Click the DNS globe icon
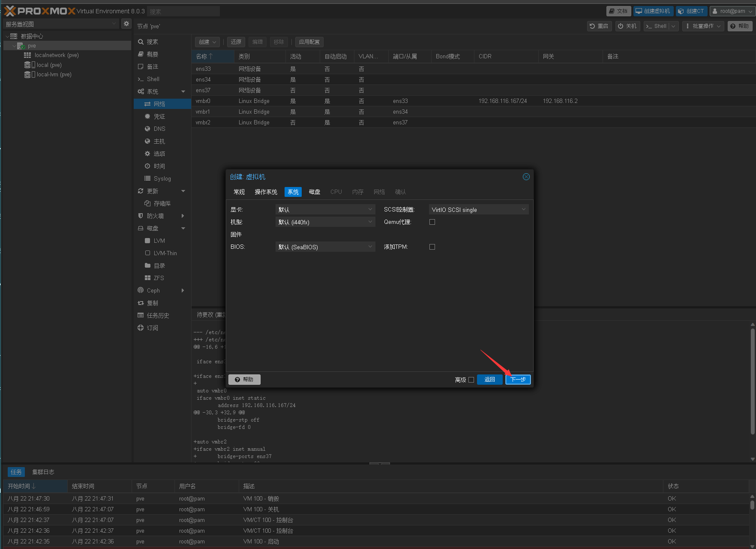This screenshot has width=756, height=549. (x=147, y=129)
